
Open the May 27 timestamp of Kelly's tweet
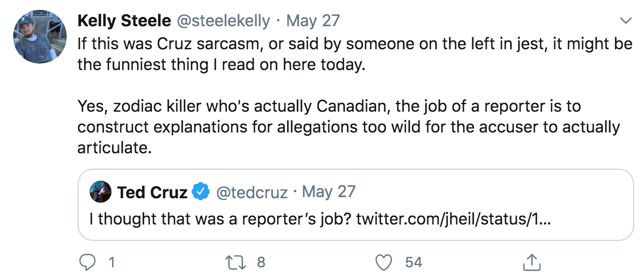point(313,21)
